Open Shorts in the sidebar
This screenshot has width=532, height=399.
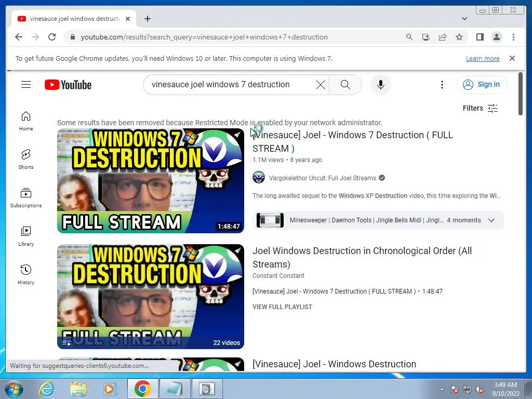coord(26,159)
